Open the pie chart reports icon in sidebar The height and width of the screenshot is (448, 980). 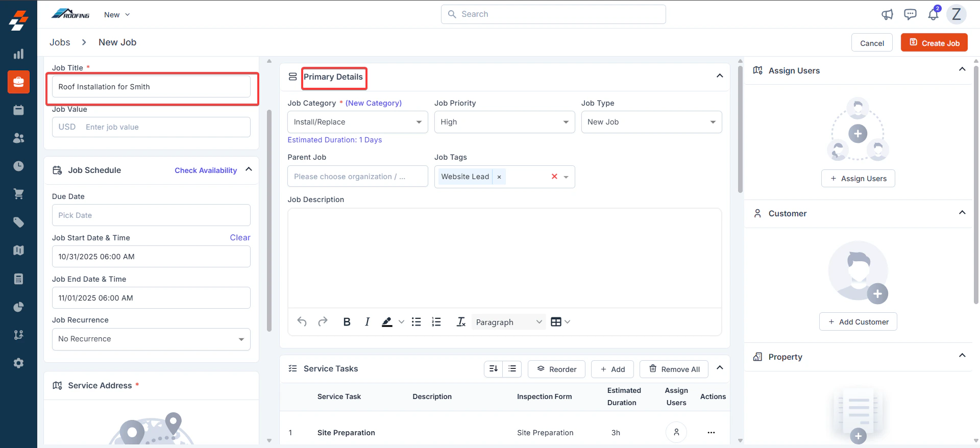point(18,307)
